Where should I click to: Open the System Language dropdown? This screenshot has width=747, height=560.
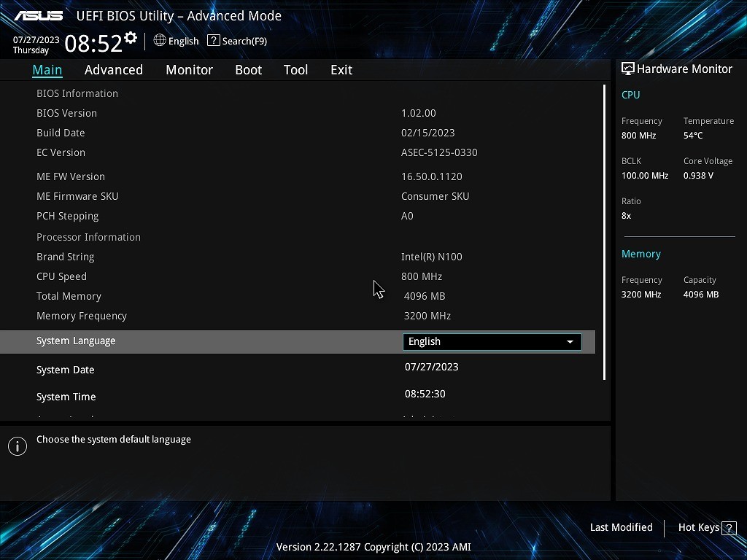click(x=492, y=341)
